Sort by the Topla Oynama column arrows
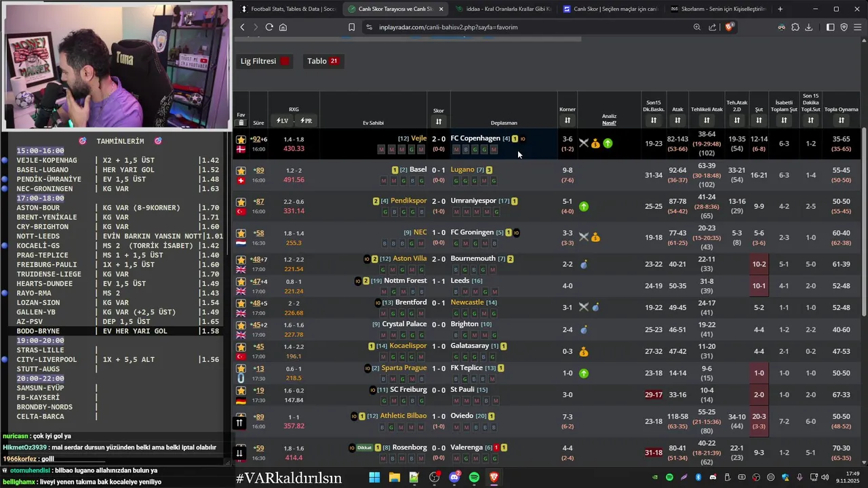This screenshot has height=488, width=868. (841, 121)
